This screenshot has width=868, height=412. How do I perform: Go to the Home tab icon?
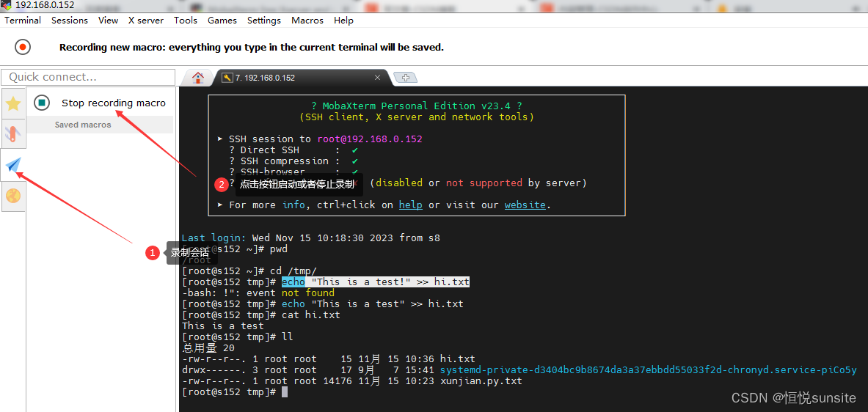coord(197,77)
